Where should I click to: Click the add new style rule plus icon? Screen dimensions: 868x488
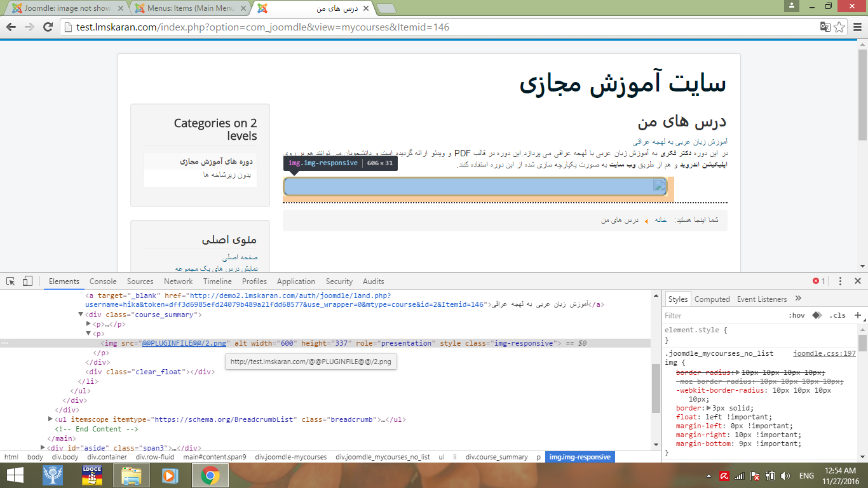(x=857, y=315)
